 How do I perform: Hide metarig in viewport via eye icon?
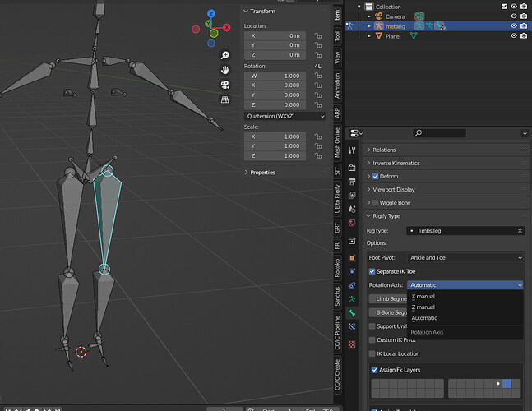(514, 25)
